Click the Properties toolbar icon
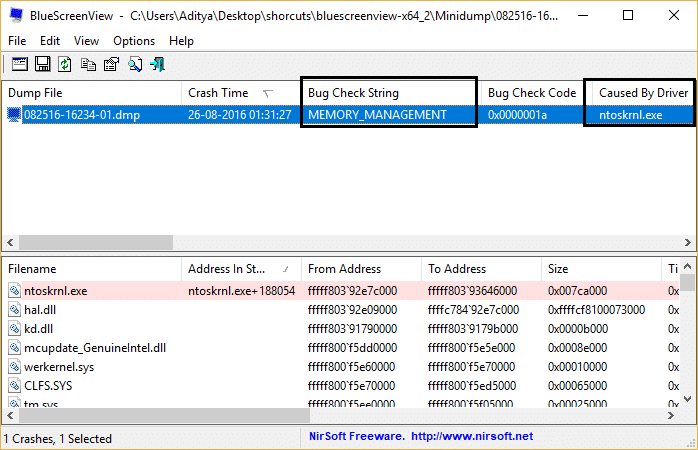Viewport: 698px width, 450px height. [x=111, y=64]
